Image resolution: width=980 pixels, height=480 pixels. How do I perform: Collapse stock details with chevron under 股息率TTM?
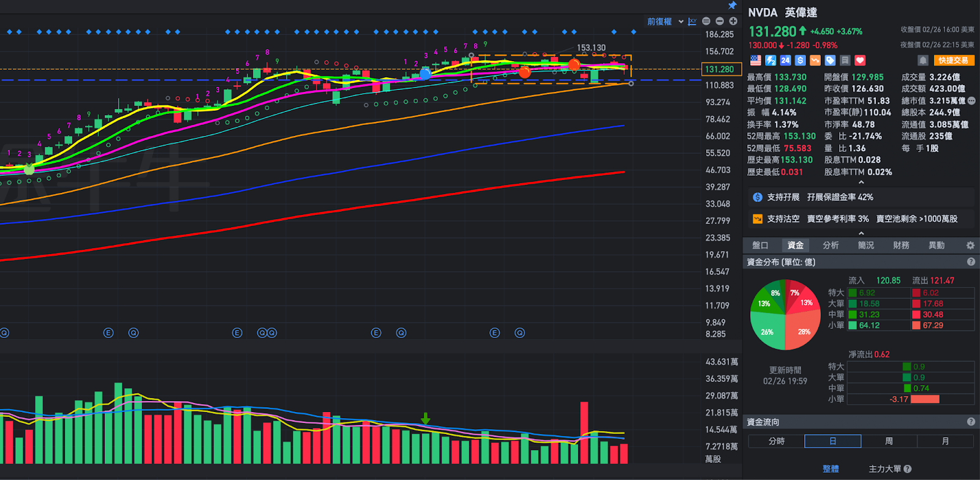click(x=861, y=182)
